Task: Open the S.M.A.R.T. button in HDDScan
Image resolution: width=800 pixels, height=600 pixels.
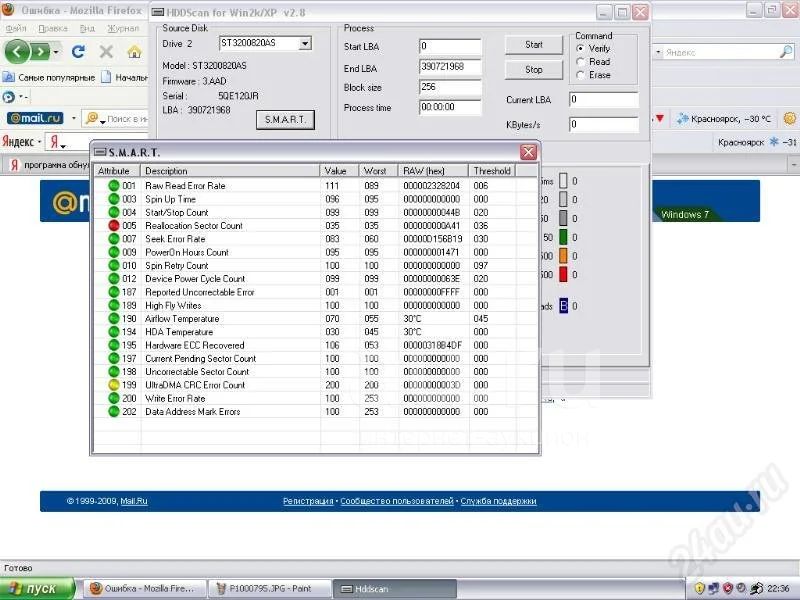Action: coord(285,120)
